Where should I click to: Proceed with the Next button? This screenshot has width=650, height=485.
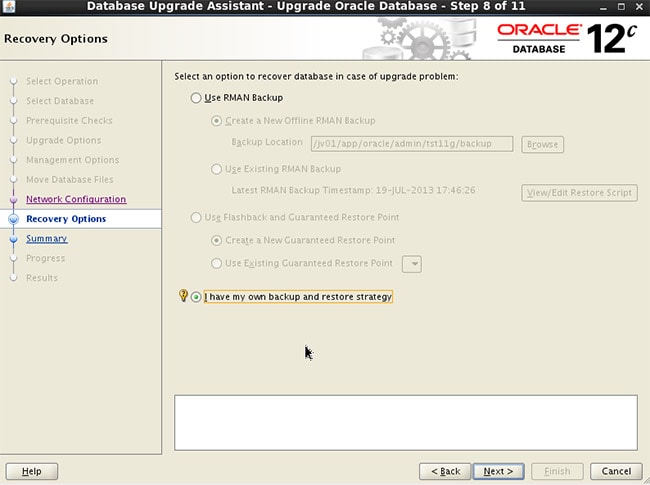click(x=498, y=471)
